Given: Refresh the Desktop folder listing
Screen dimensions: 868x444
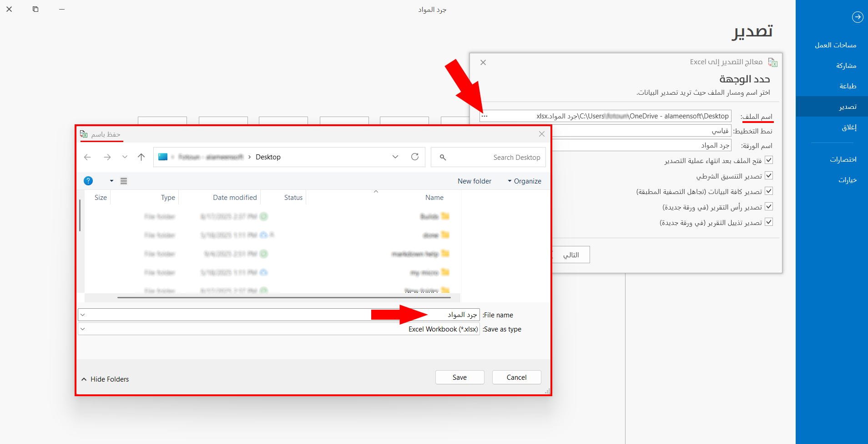Looking at the screenshot, I should 414,157.
